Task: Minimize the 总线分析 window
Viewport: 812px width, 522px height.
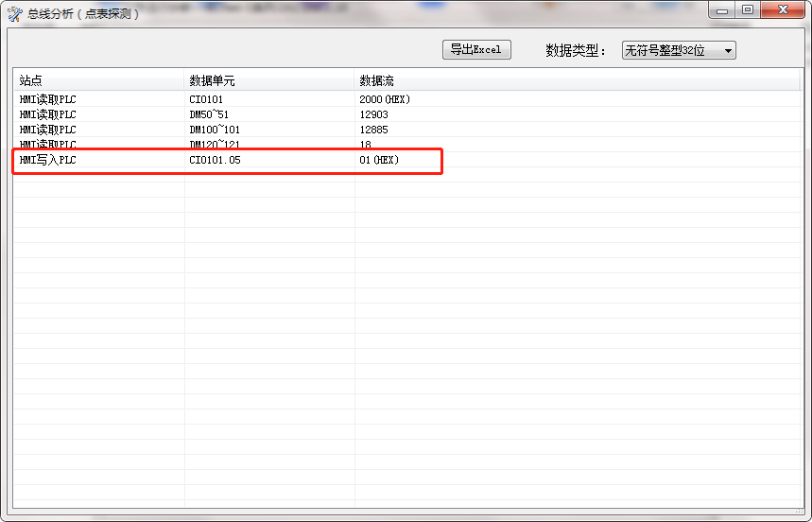Action: point(723,10)
